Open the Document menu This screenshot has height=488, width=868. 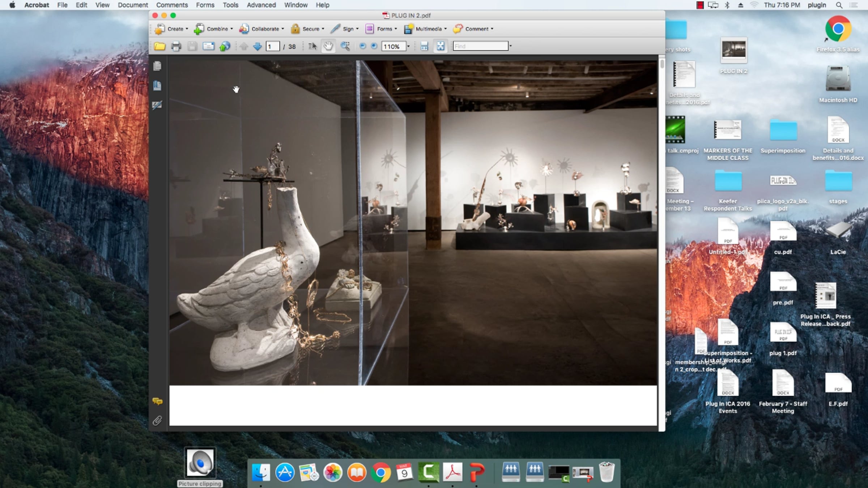coord(133,5)
